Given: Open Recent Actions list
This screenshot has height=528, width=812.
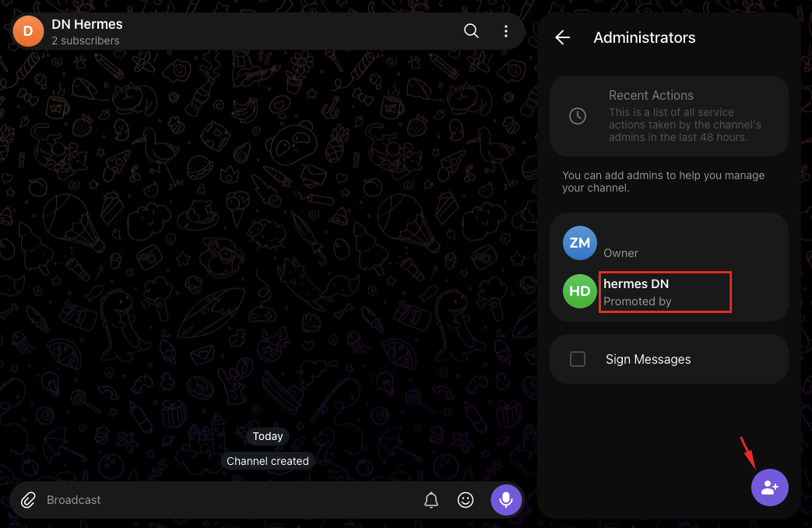Looking at the screenshot, I should 669,116.
